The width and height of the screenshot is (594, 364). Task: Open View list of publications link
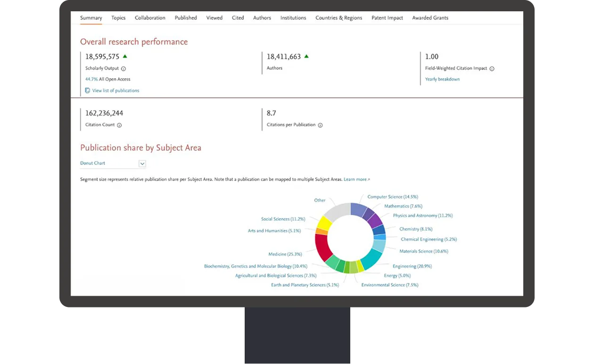coord(115,91)
